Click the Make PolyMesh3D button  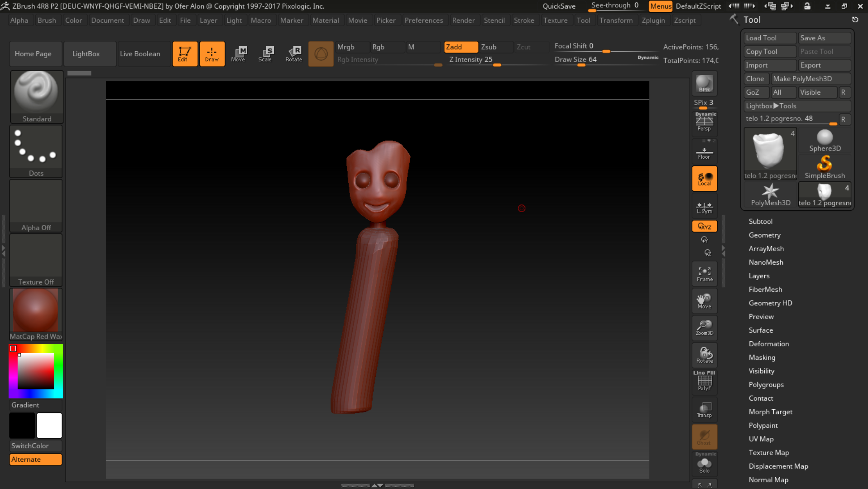tap(810, 79)
